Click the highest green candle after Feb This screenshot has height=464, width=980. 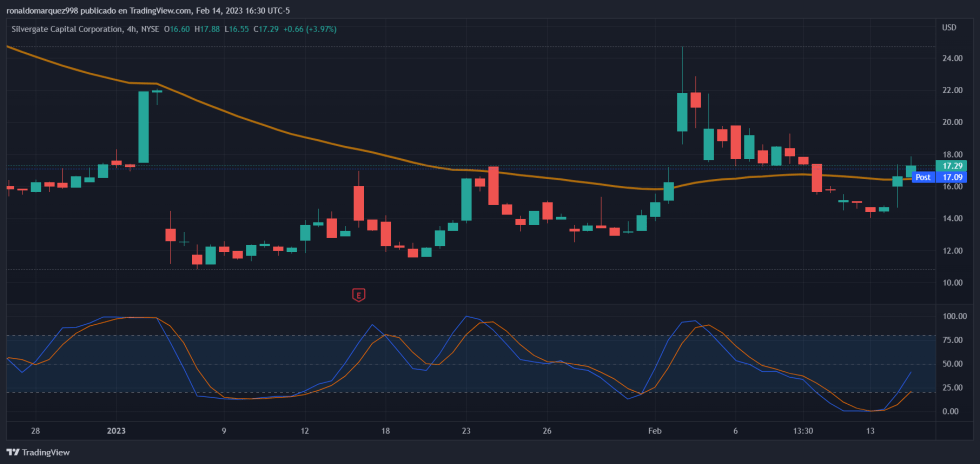[x=682, y=110]
